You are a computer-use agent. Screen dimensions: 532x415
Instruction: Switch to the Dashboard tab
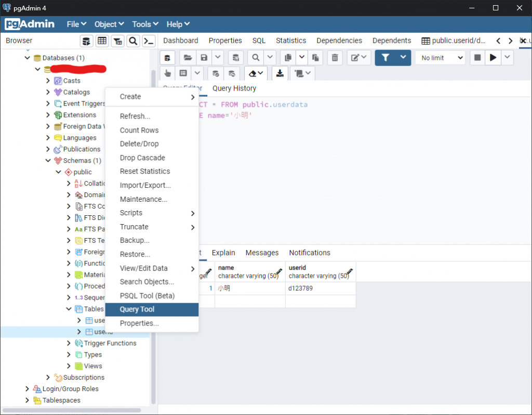[x=180, y=41]
